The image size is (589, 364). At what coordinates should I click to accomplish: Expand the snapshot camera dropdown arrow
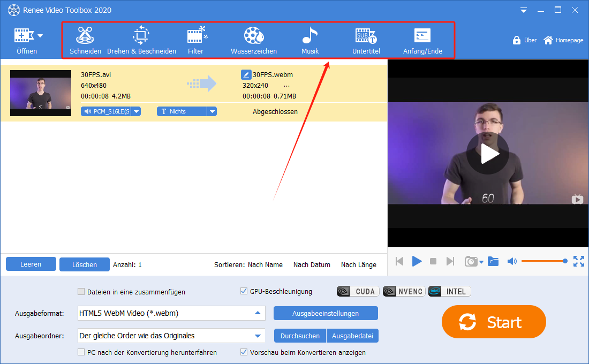coord(481,262)
